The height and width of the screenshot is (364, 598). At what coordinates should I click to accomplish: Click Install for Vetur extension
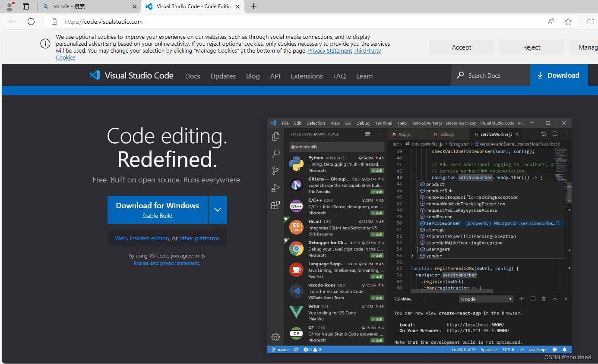(x=377, y=319)
